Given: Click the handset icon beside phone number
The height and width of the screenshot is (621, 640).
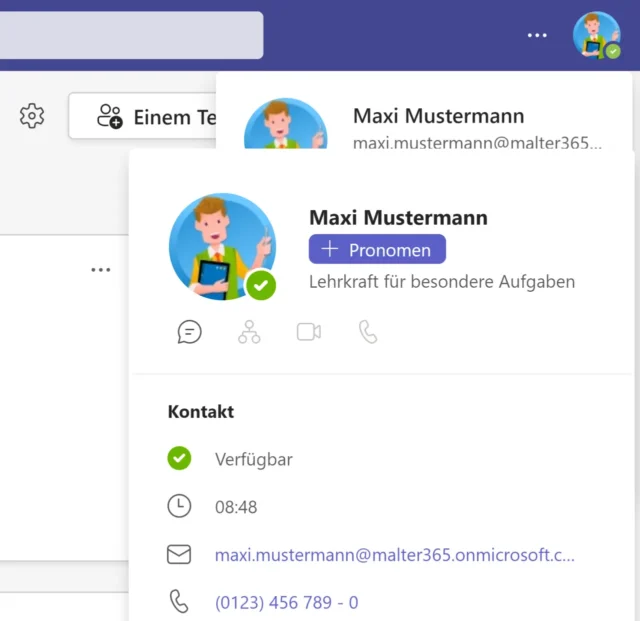Looking at the screenshot, I should pyautogui.click(x=179, y=602).
